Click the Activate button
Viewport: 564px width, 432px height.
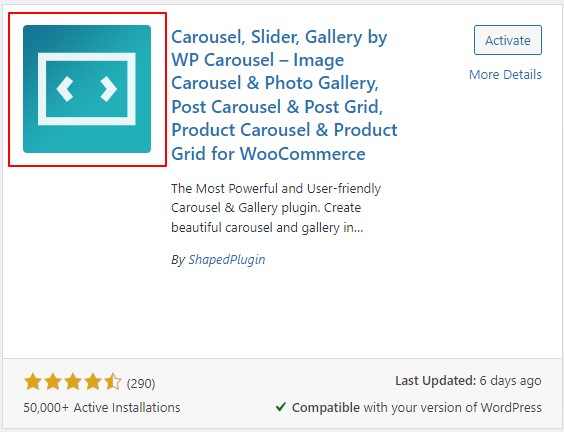[508, 40]
